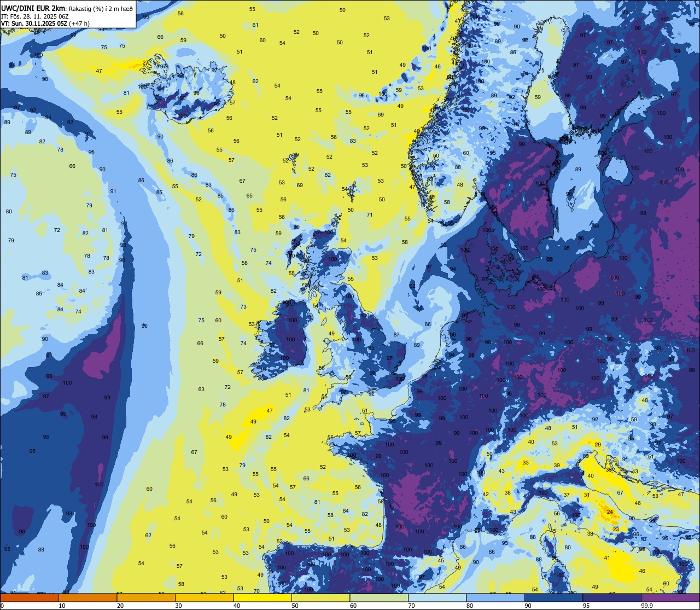Click the amber 30–40 legend color segment
Viewport: 700px width, 610px height.
click(205, 598)
